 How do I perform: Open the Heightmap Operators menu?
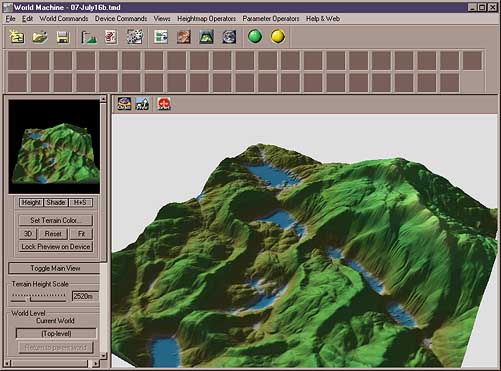click(206, 19)
